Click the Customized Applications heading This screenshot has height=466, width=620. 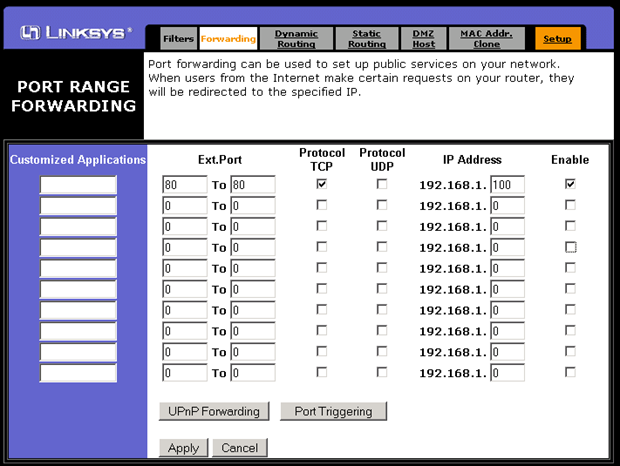[78, 160]
